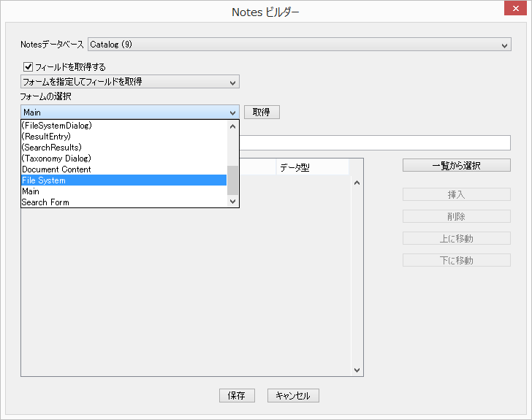The width and height of the screenshot is (532, 420).
Task: Toggle the フィールドを取得する checkbox
Action: tap(28, 66)
